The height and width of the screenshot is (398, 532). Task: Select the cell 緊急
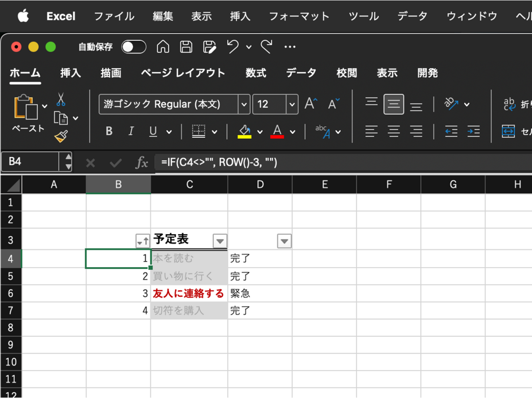[x=260, y=293]
